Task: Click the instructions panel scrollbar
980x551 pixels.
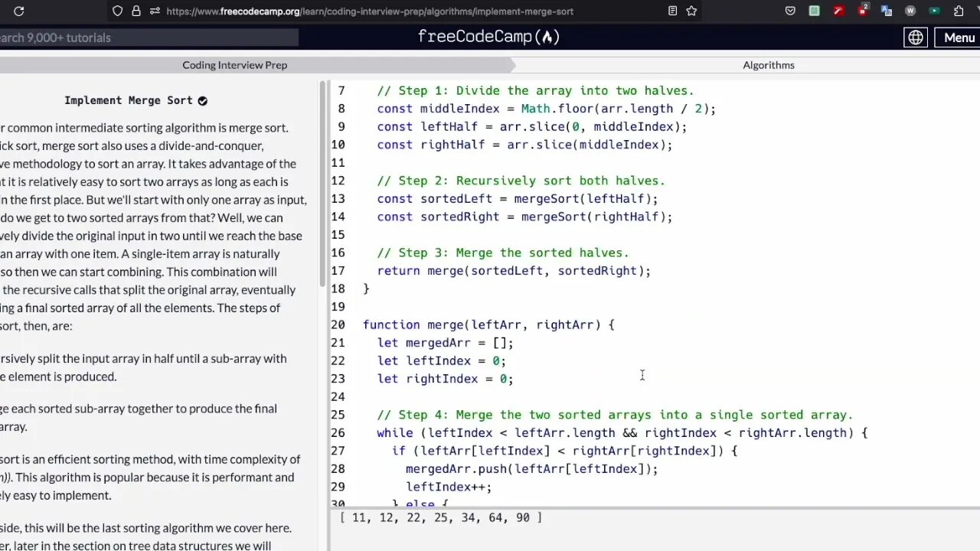Action: [x=324, y=184]
